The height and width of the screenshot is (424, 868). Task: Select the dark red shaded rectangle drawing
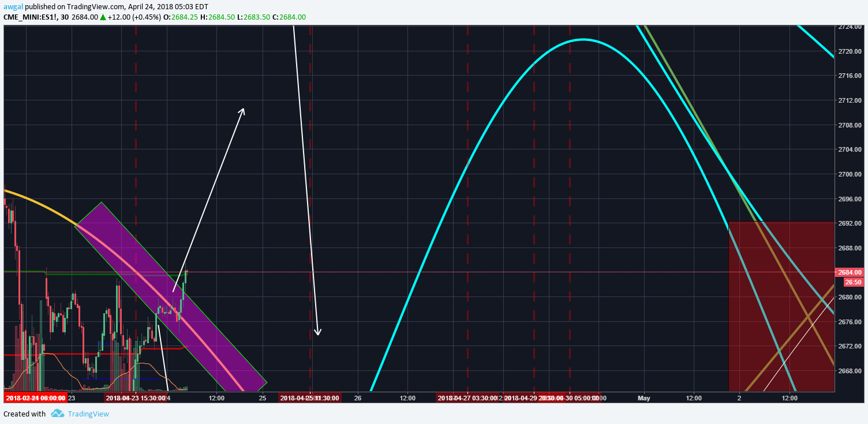(x=781, y=306)
